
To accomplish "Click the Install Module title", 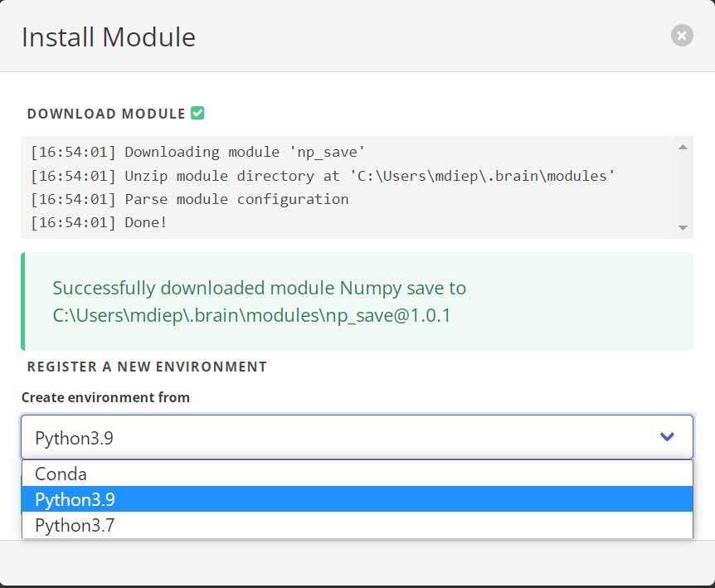I will pyautogui.click(x=109, y=37).
